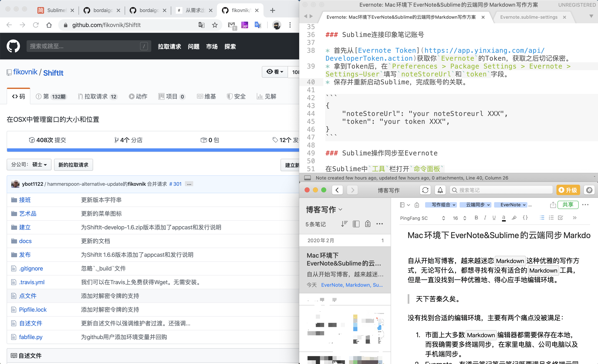Select the Mac环境下 note in list
The image size is (598, 364).
(x=345, y=270)
